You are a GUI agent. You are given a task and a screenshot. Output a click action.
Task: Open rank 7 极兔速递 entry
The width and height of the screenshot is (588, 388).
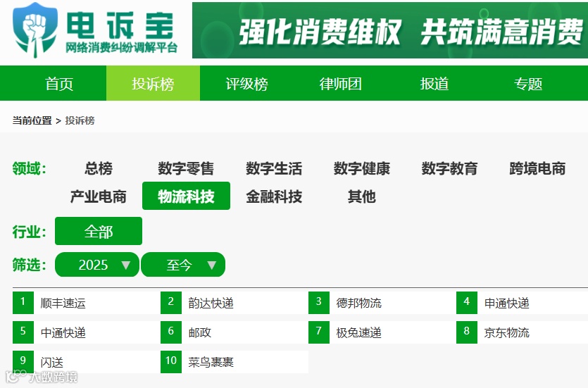click(382, 332)
